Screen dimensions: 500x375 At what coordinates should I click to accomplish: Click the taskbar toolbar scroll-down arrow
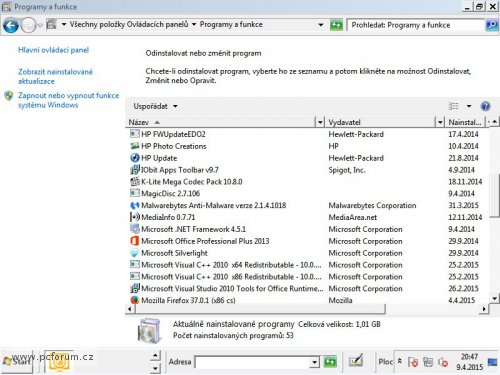pyautogui.click(x=155, y=368)
